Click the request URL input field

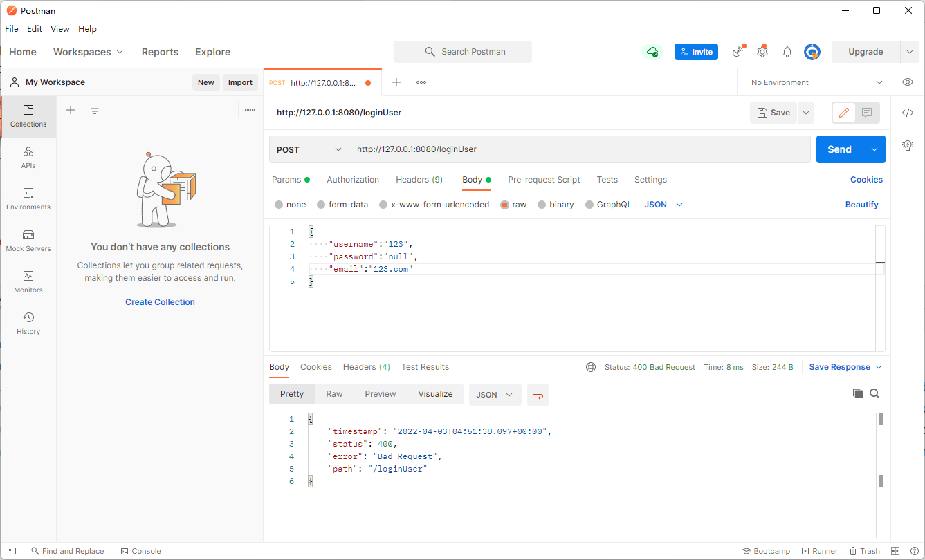pos(580,149)
